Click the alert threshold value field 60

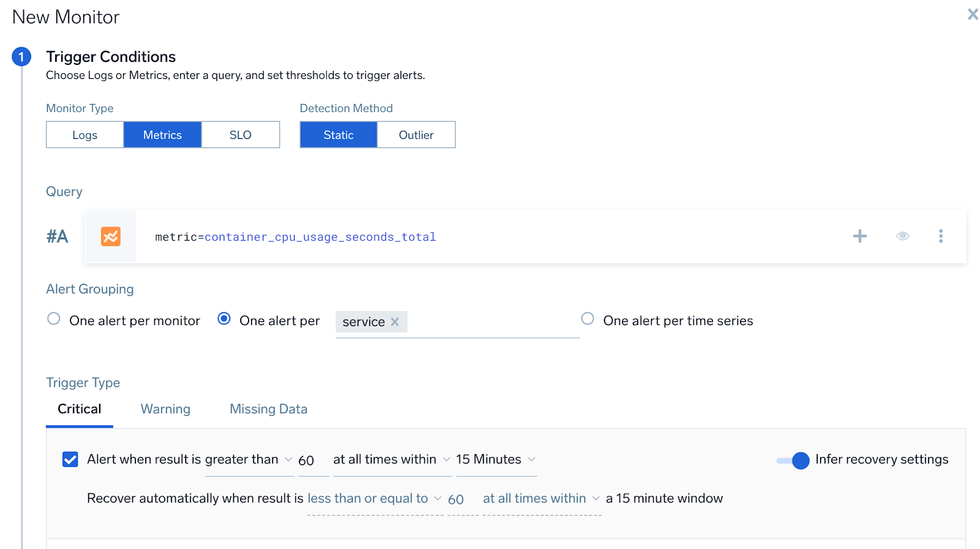tap(307, 460)
